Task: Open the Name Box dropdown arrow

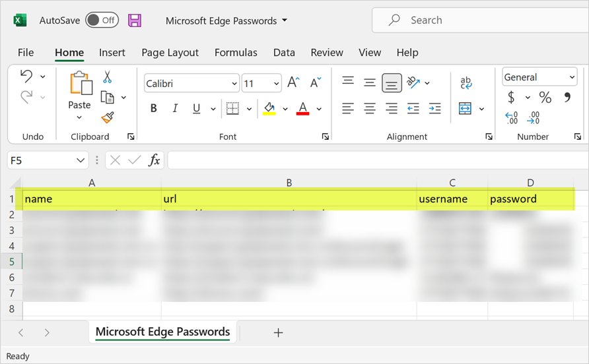Action: (81, 160)
